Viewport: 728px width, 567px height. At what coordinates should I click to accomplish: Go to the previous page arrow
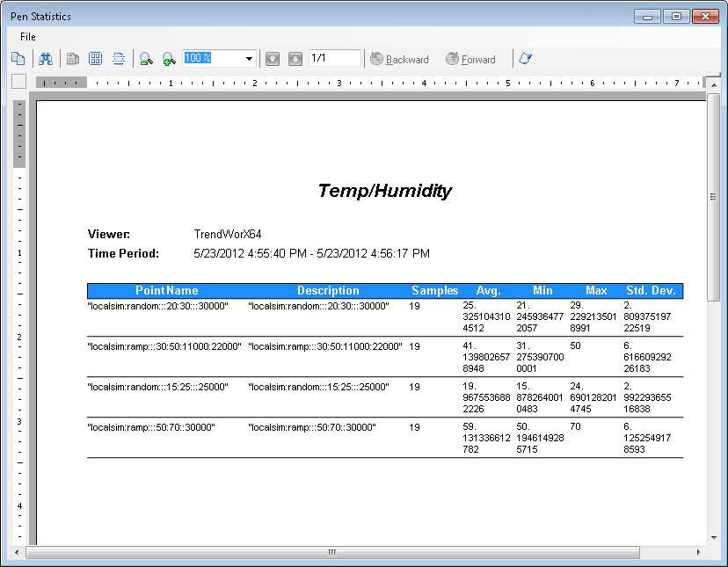click(x=273, y=59)
